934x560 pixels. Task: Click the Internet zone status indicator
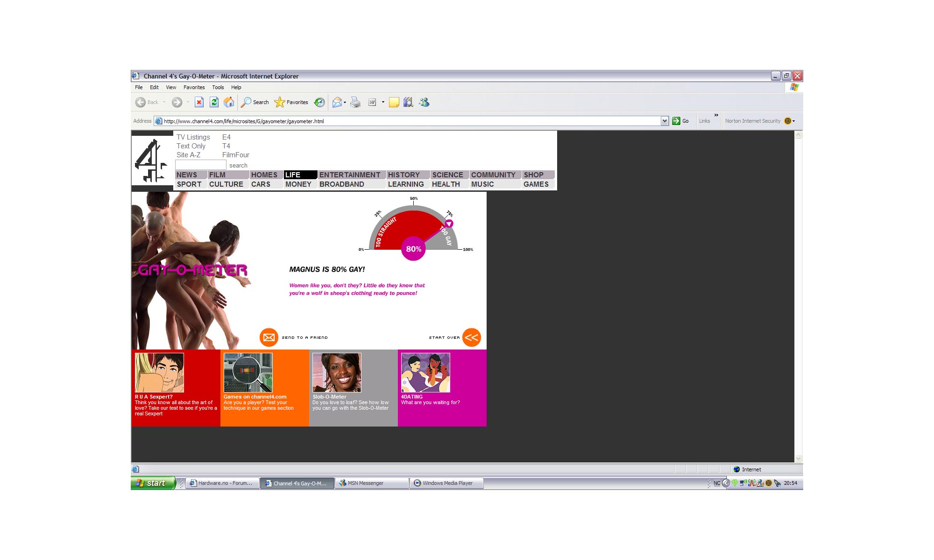pyautogui.click(x=747, y=469)
